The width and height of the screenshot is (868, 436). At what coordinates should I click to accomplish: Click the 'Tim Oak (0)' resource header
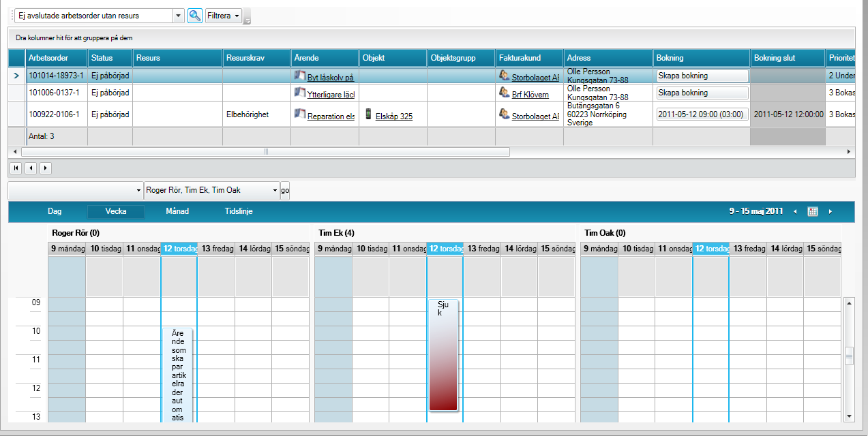click(x=605, y=233)
